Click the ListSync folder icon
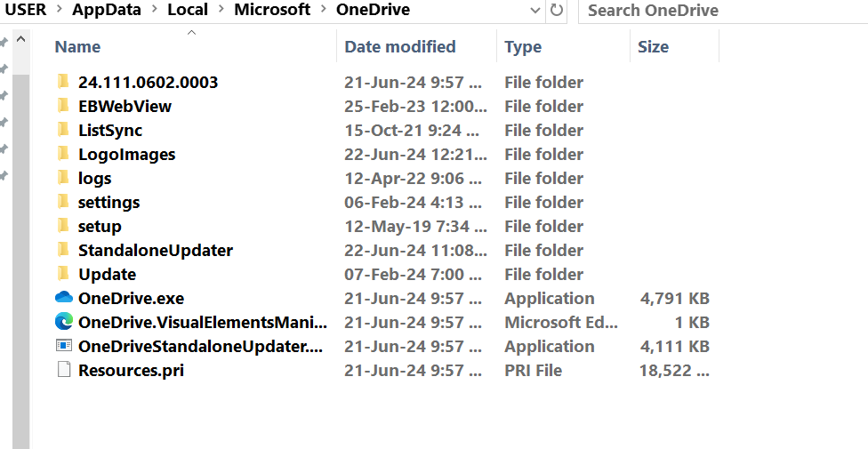Viewport: 868px width, 449px height. 64,130
